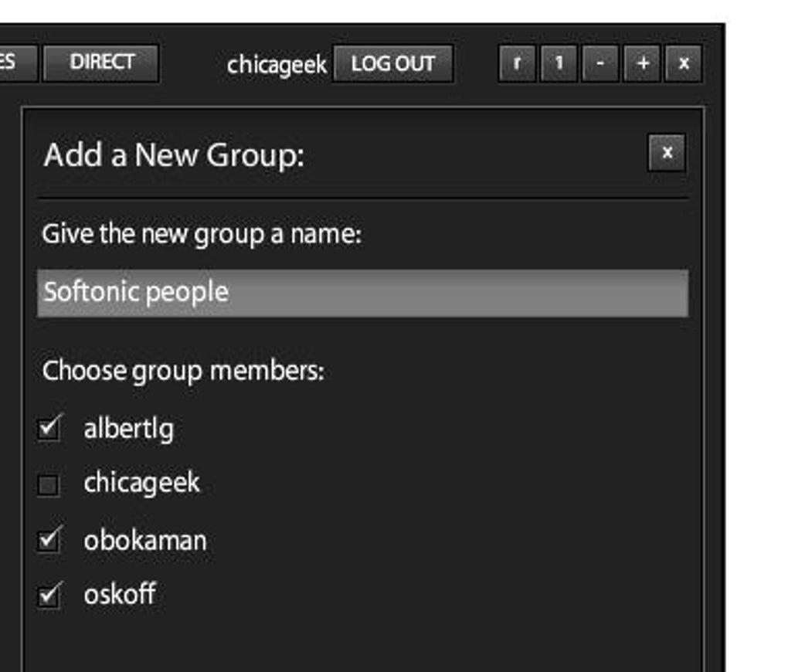Click the 'Give the new group a name:' label
788x672 pixels.
point(202,235)
